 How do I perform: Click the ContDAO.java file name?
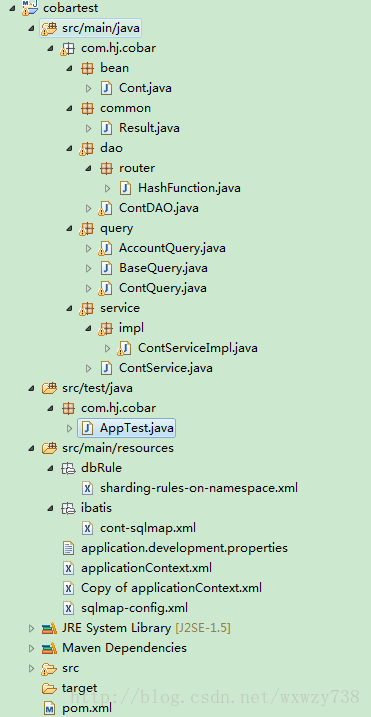coord(159,209)
